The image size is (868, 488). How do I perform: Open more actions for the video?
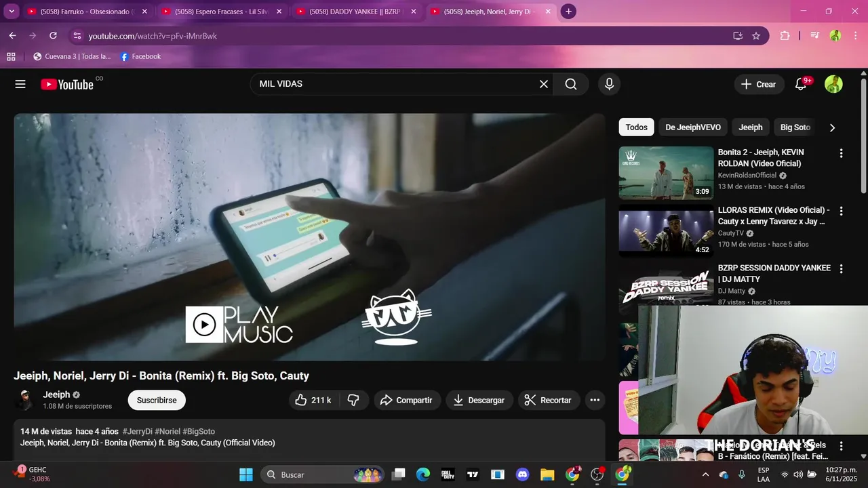tap(595, 400)
